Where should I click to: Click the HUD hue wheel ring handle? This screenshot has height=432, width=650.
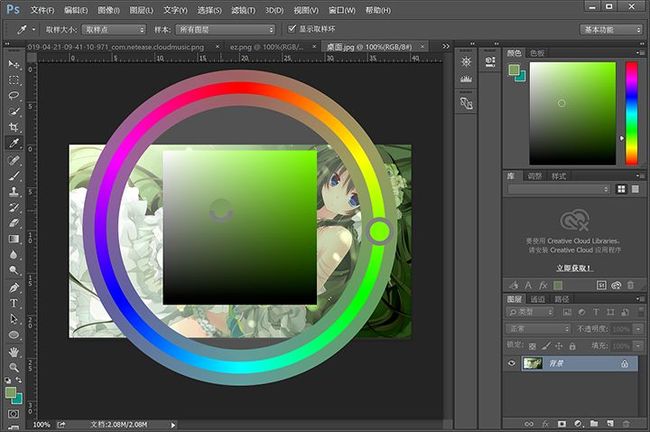tap(379, 231)
